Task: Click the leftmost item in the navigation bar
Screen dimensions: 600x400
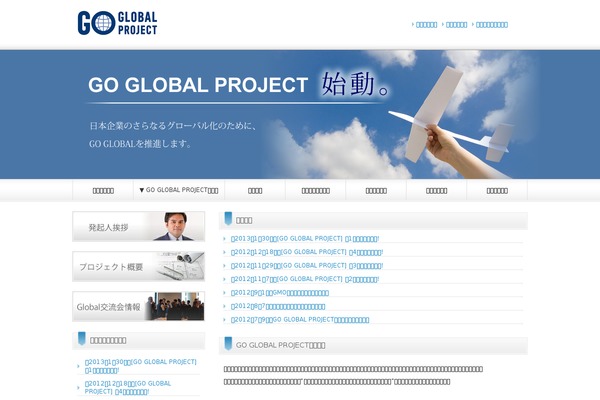Action: click(103, 190)
